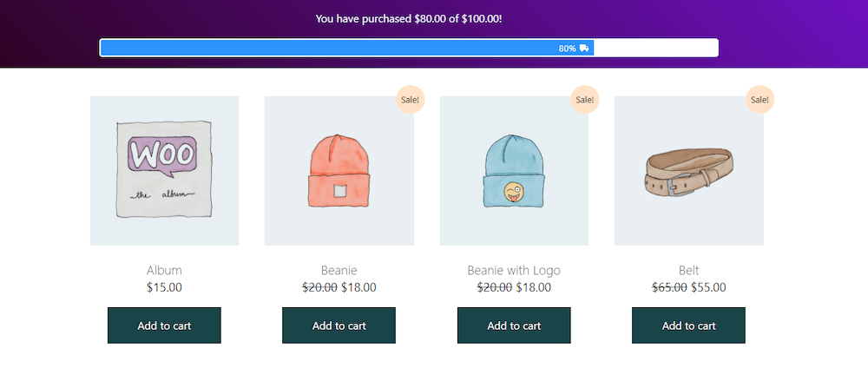Open the brown Belt product image
The image size is (868, 368).
pyautogui.click(x=689, y=171)
